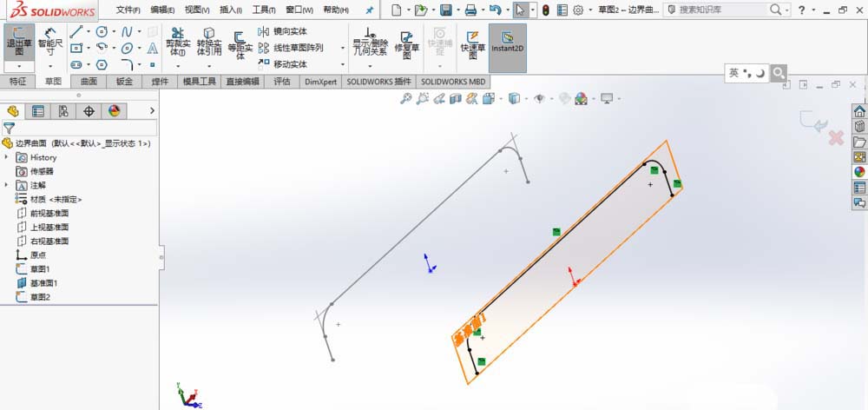The image size is (868, 410).
Task: Click the Rebuild traffic light icon
Action: 546,10
